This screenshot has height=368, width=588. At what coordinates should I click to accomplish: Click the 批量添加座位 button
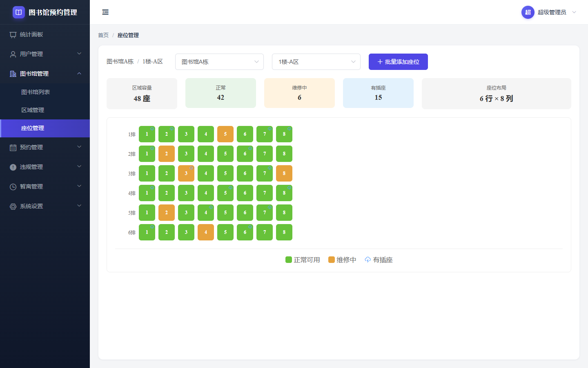click(398, 62)
